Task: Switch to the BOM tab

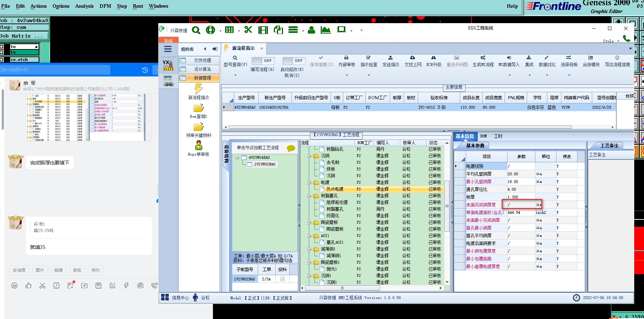Action: pos(484,136)
